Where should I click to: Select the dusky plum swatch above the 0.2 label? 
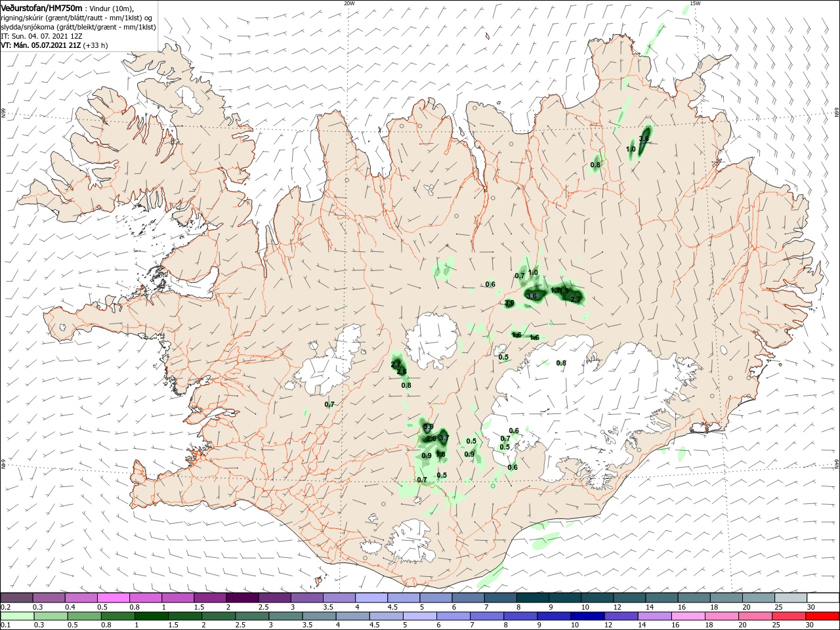(16, 598)
